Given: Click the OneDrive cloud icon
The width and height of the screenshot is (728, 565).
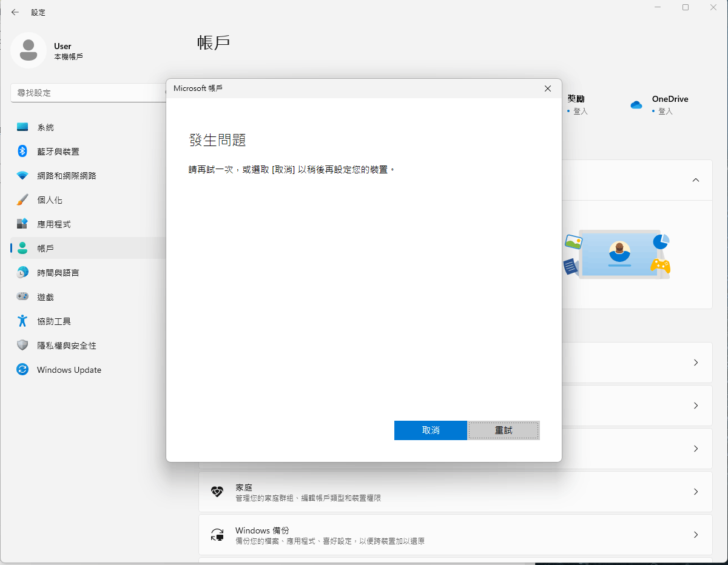Looking at the screenshot, I should (636, 105).
